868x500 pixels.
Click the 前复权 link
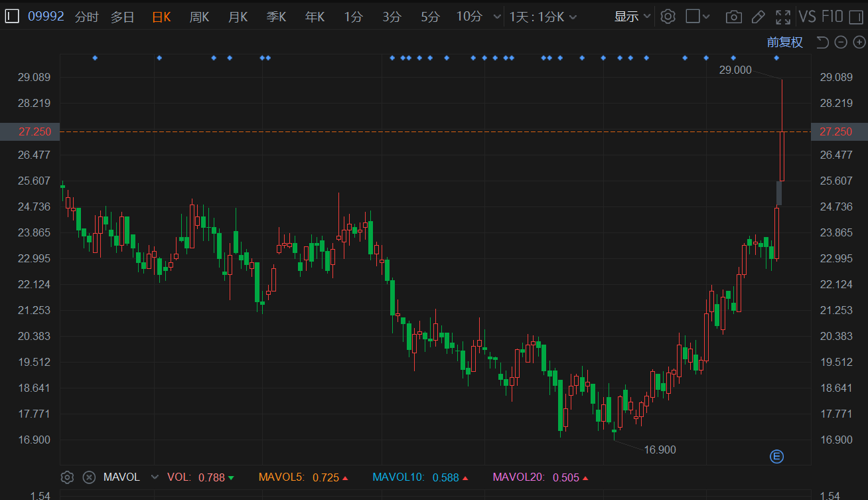point(785,42)
